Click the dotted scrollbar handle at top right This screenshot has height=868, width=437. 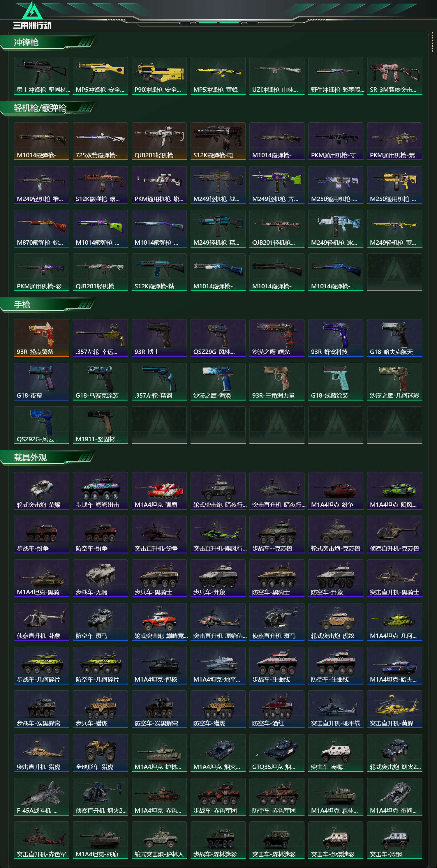coord(432,43)
